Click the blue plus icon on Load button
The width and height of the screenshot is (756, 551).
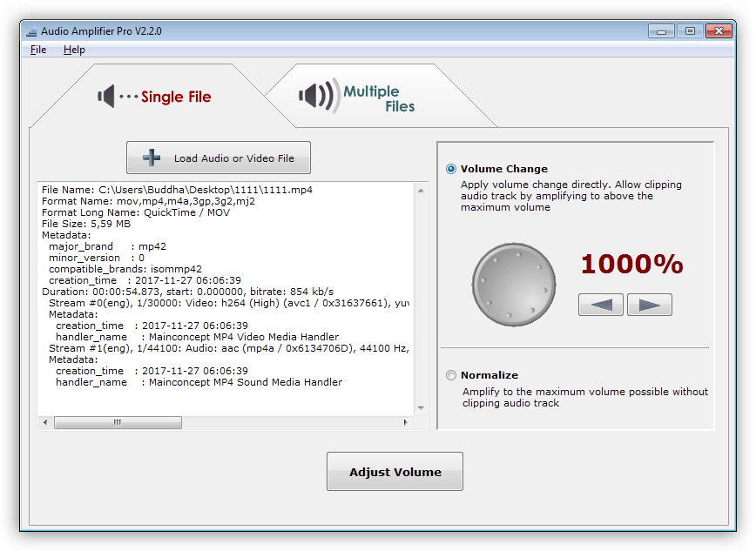click(x=152, y=158)
